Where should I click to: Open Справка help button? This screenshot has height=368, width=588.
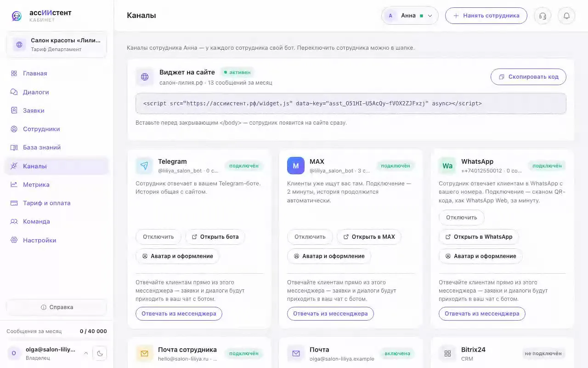[57, 307]
